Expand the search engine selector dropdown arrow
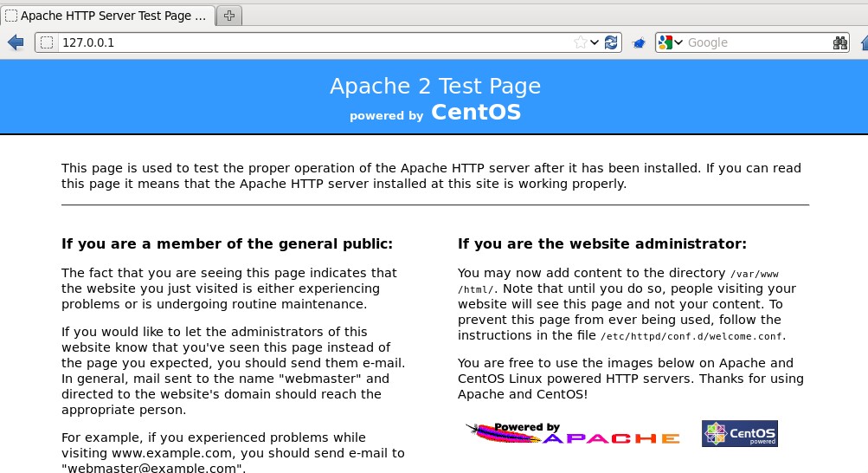This screenshot has width=868, height=473. tap(678, 42)
